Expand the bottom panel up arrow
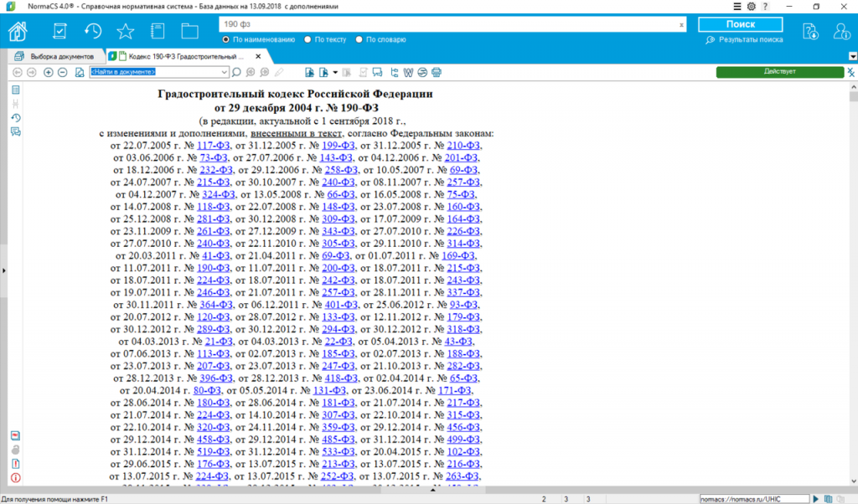 pyautogui.click(x=432, y=490)
